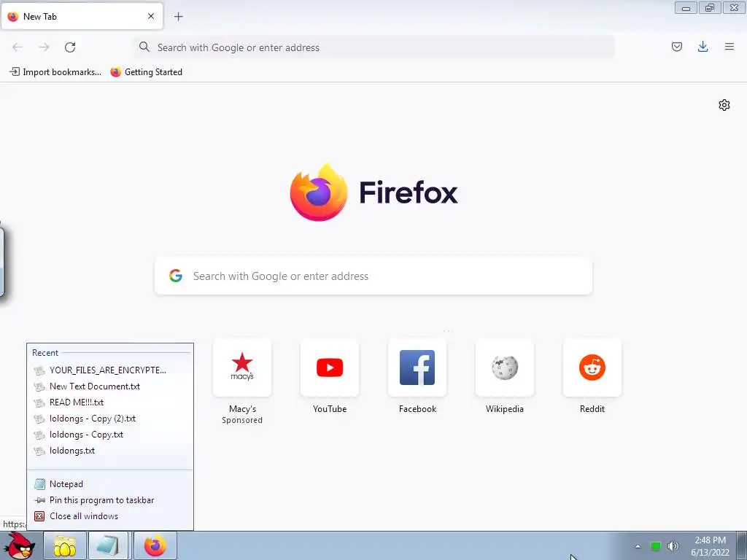Click the Forward navigation arrow

(x=44, y=47)
